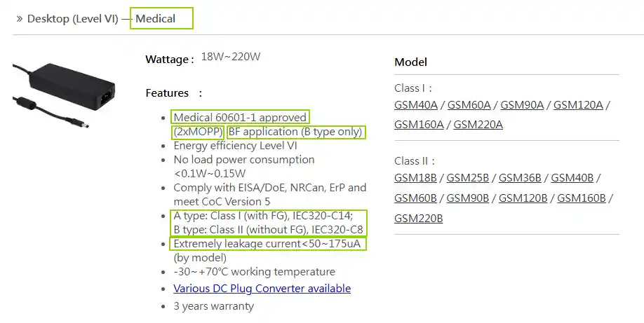Image resolution: width=644 pixels, height=323 pixels.
Task: Click Energy efficiency Level VI text
Action: click(x=235, y=146)
